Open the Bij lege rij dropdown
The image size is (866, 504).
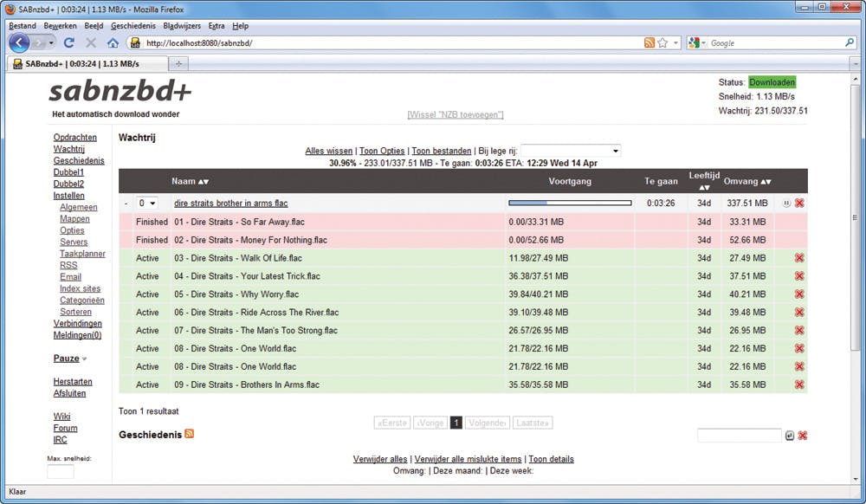tap(571, 151)
